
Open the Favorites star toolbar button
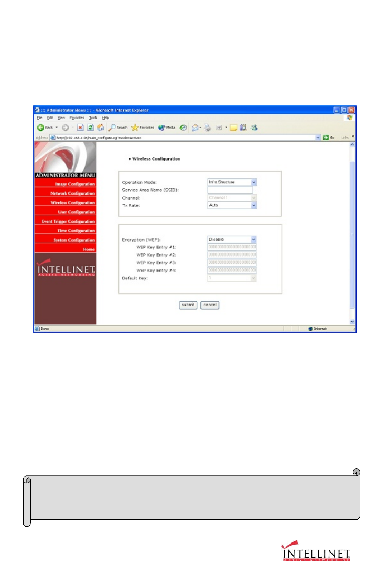[143, 128]
